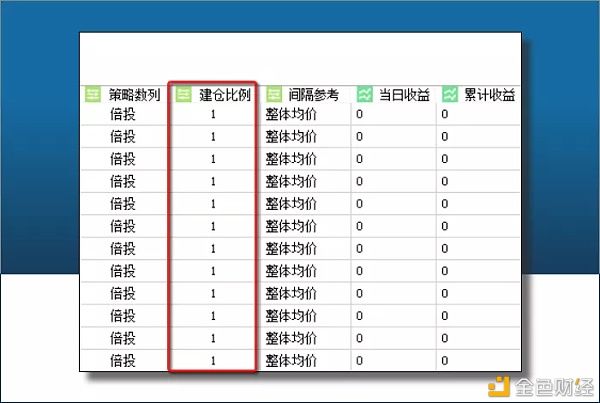Click the 当日收益 column header text
Viewport: 600px width, 403px height.
403,95
